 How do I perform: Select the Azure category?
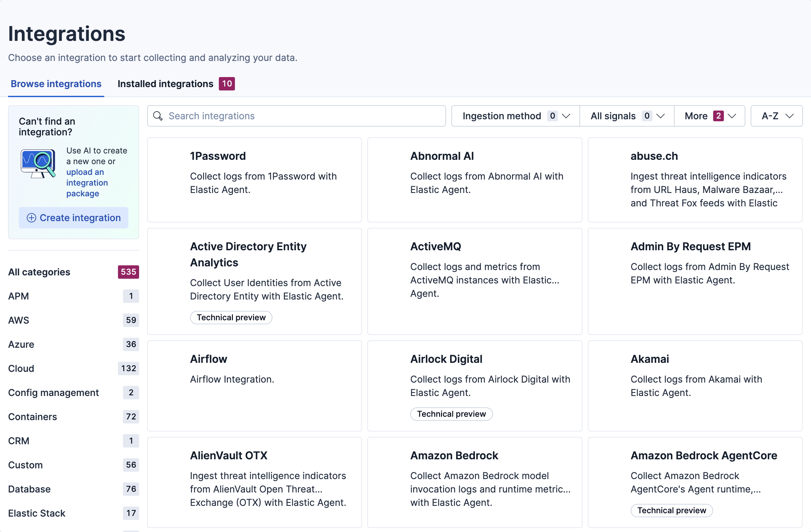(74, 344)
